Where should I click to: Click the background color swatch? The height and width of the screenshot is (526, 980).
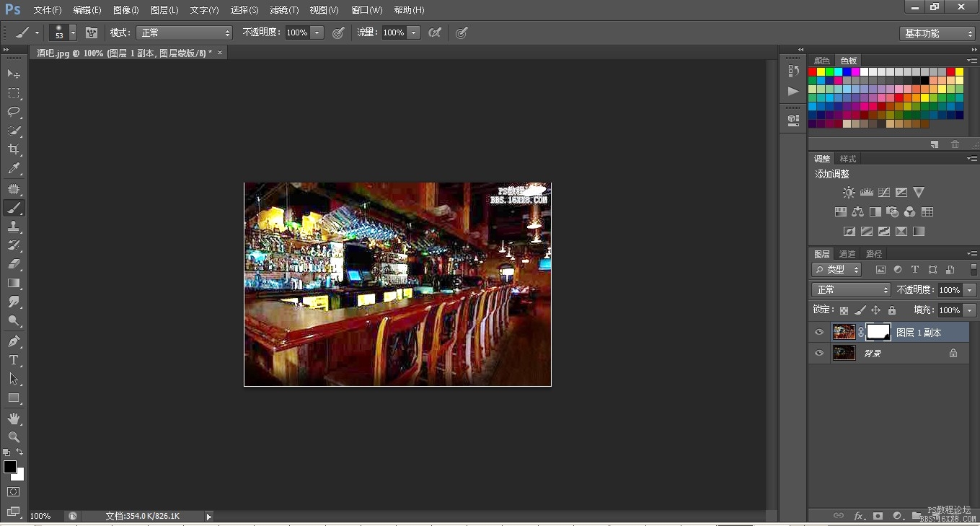(20, 476)
